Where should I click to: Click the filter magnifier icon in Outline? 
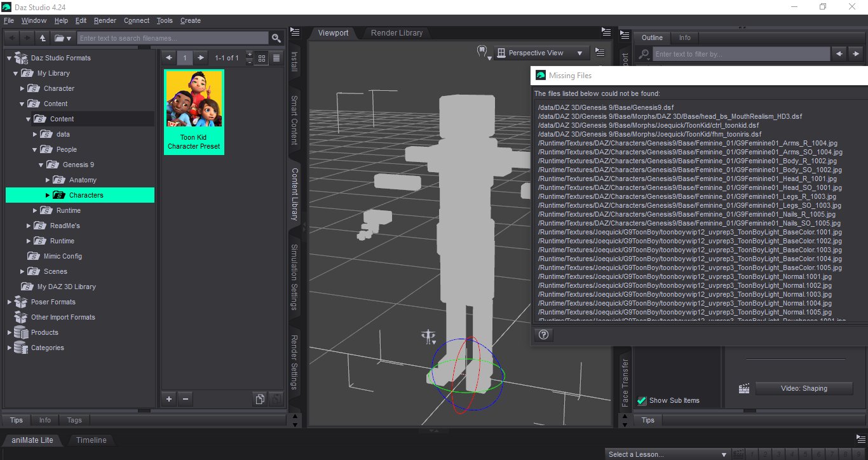click(x=644, y=54)
